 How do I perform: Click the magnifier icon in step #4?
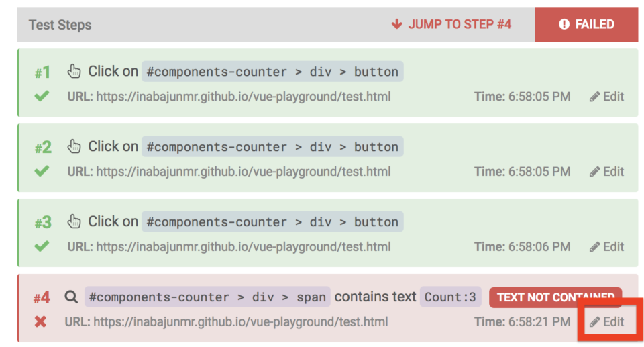(71, 297)
